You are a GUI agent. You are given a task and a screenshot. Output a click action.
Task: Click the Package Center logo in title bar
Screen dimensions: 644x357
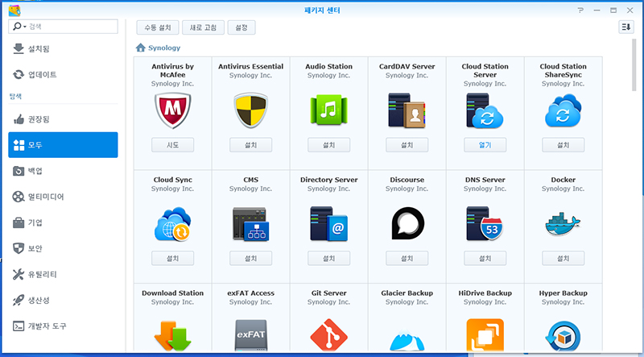coord(14,10)
